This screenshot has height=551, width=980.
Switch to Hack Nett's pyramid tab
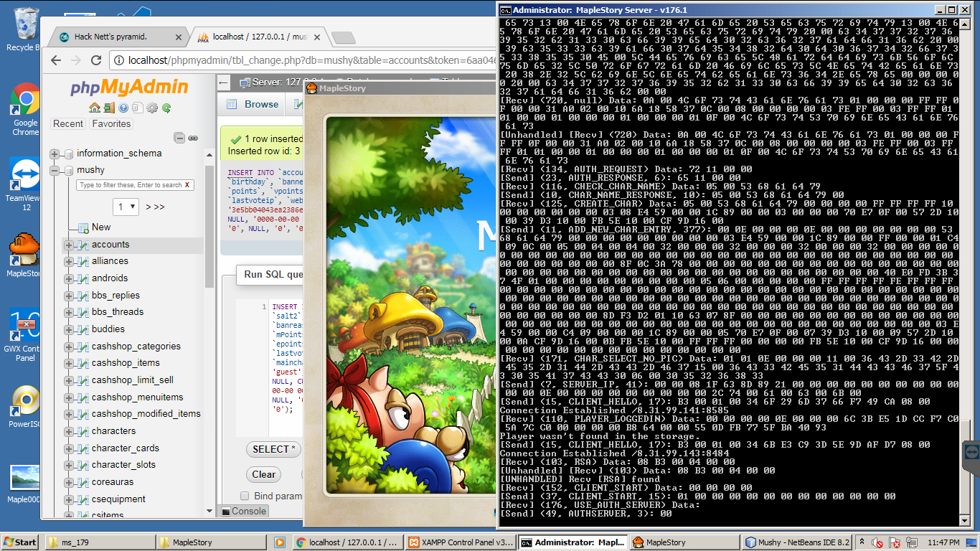pyautogui.click(x=119, y=37)
